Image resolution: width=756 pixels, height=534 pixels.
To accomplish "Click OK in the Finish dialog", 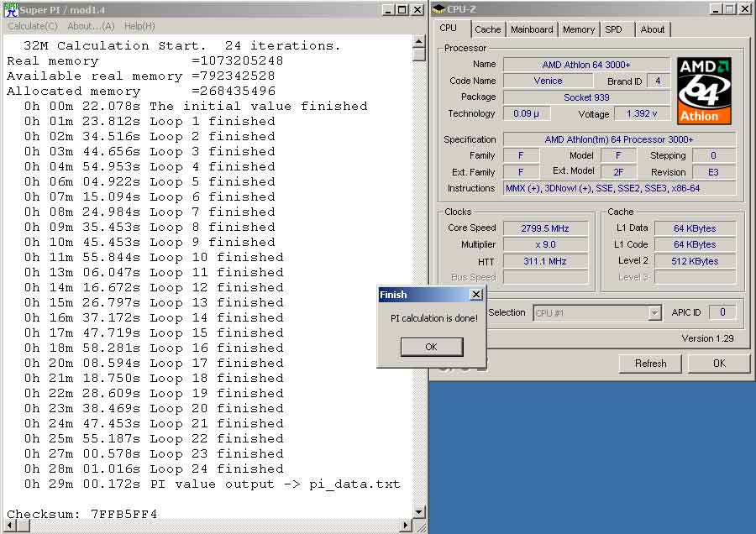I will [432, 347].
